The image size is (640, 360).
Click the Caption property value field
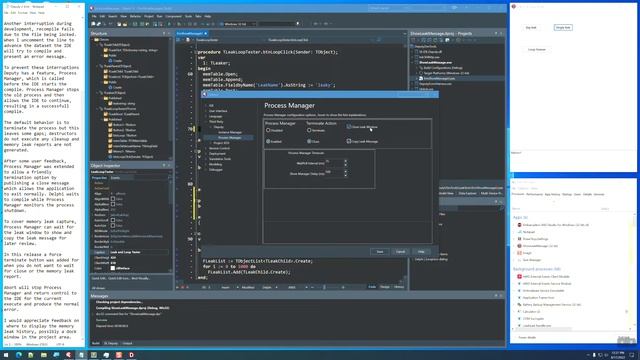click(x=139, y=252)
